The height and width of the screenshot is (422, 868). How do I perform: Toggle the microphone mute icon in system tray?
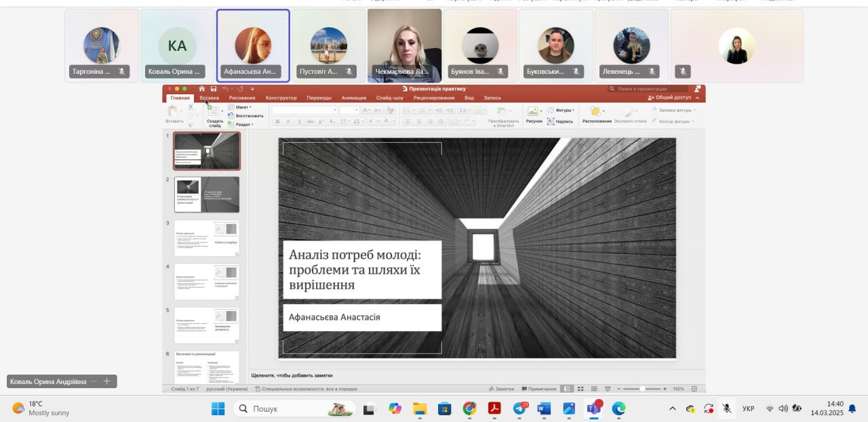tap(726, 408)
